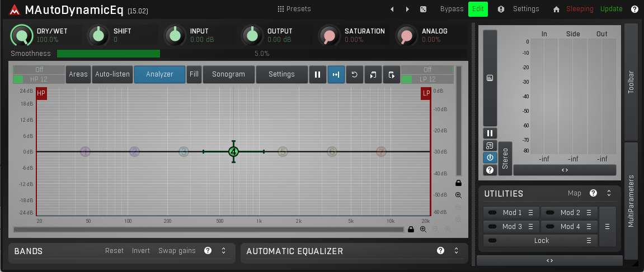Open help for AUTOMATIC EQUALIZER panel
The image size is (644, 272).
tap(441, 250)
